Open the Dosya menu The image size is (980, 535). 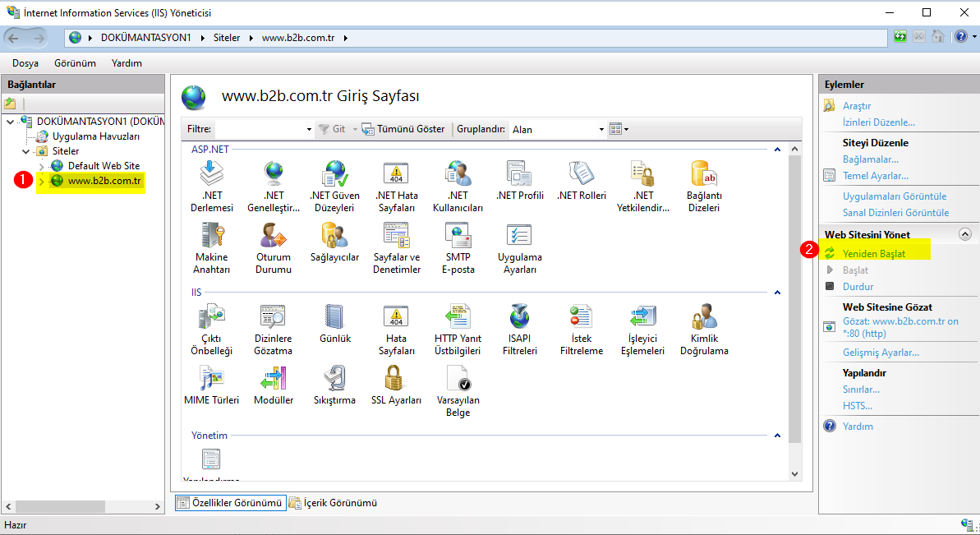pos(25,63)
